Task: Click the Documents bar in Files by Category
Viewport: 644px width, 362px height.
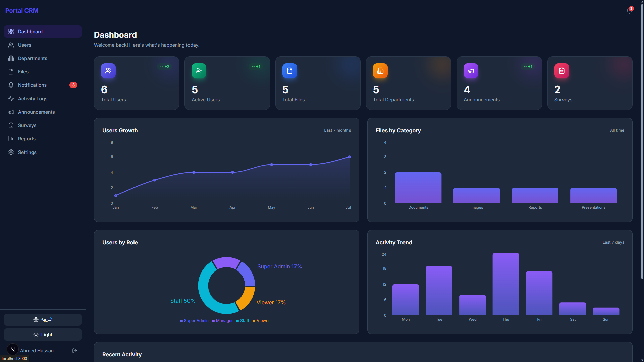Action: coord(418,188)
